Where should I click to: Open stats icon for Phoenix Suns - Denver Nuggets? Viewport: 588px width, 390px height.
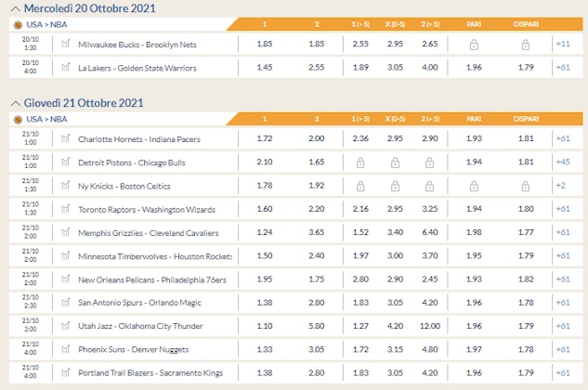pyautogui.click(x=66, y=349)
